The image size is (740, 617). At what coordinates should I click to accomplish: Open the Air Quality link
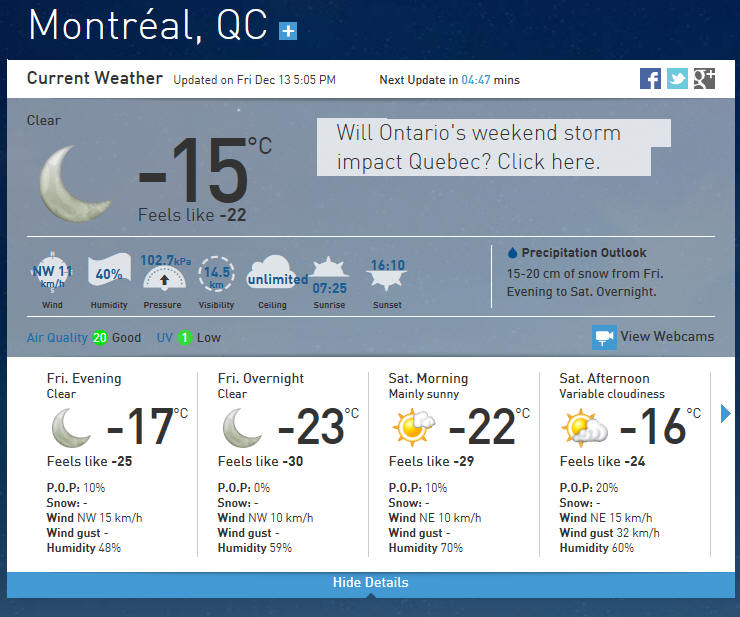pyautogui.click(x=57, y=338)
